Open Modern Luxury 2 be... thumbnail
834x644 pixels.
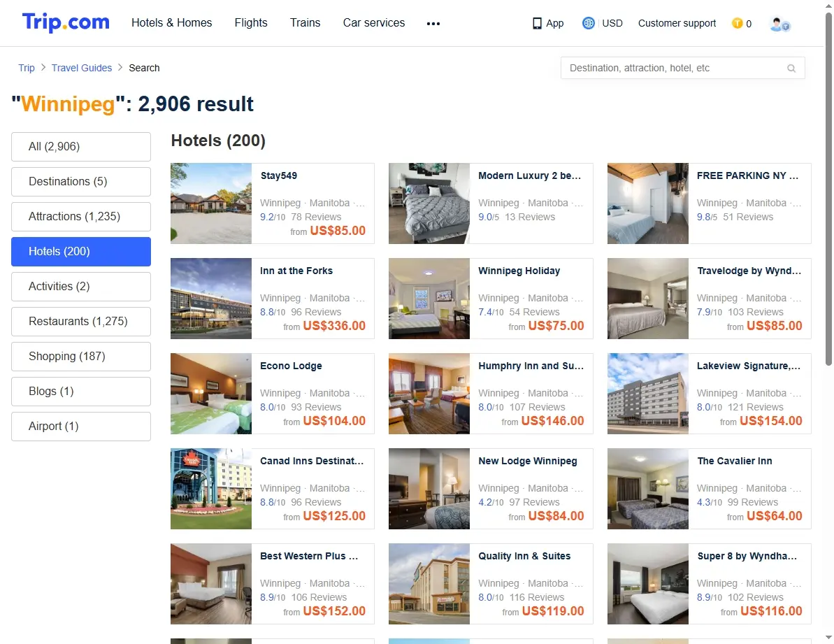click(x=429, y=203)
